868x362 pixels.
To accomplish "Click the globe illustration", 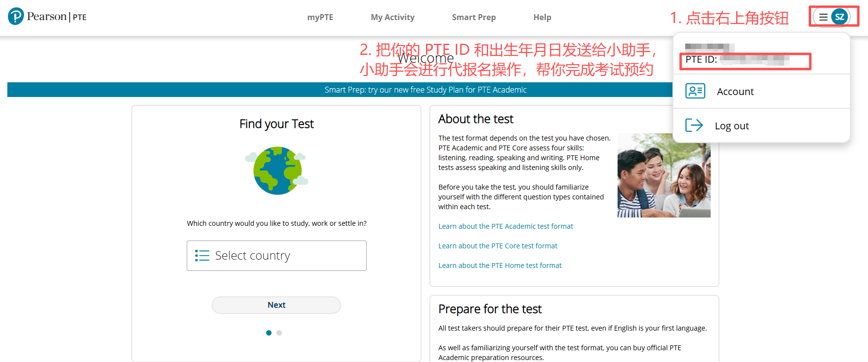I will click(277, 170).
